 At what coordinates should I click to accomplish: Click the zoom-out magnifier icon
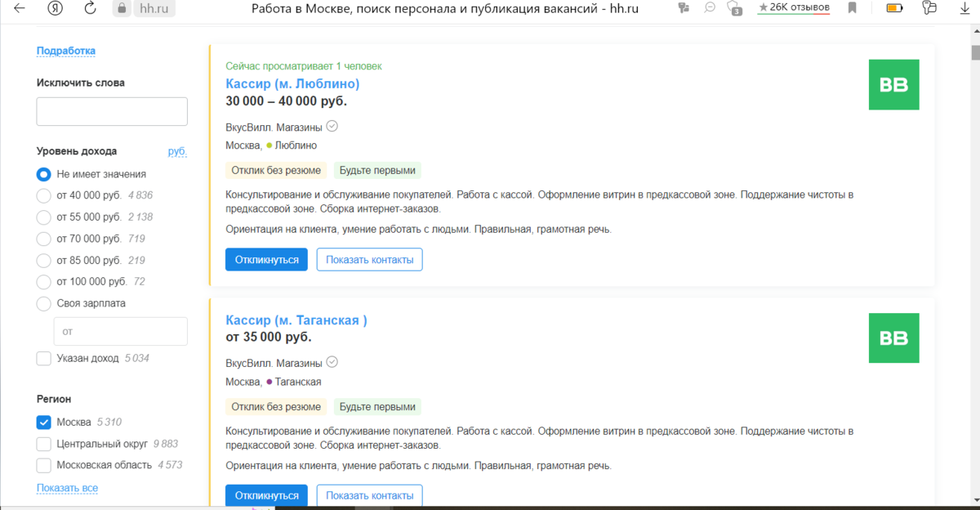click(710, 8)
